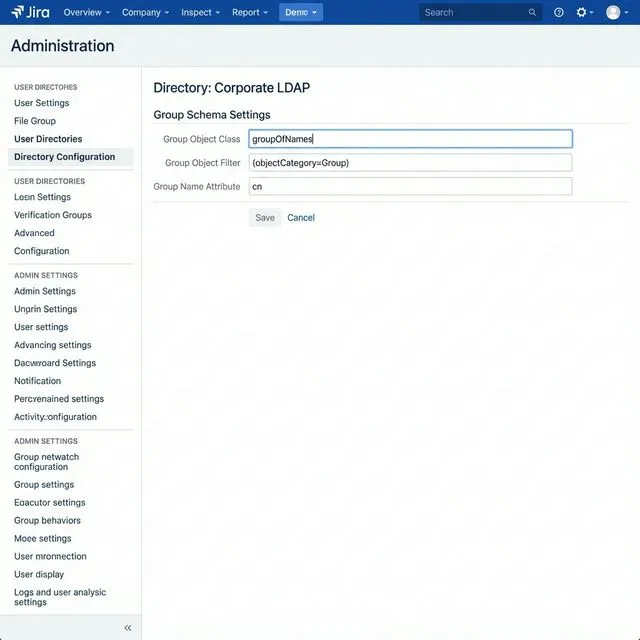The width and height of the screenshot is (640, 640).
Task: Select Directory Configuration in sidebar
Action: point(65,157)
